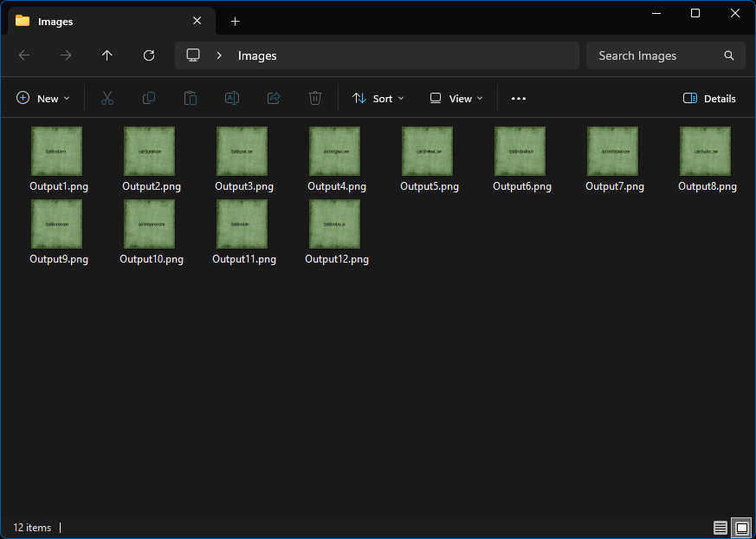Open the View layout dropdown

coord(456,99)
